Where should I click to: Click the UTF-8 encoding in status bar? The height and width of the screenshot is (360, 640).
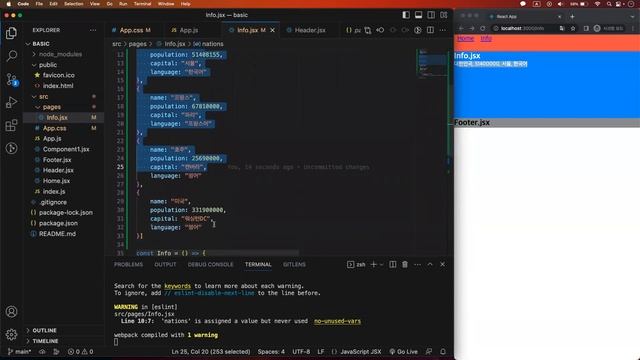point(301,351)
